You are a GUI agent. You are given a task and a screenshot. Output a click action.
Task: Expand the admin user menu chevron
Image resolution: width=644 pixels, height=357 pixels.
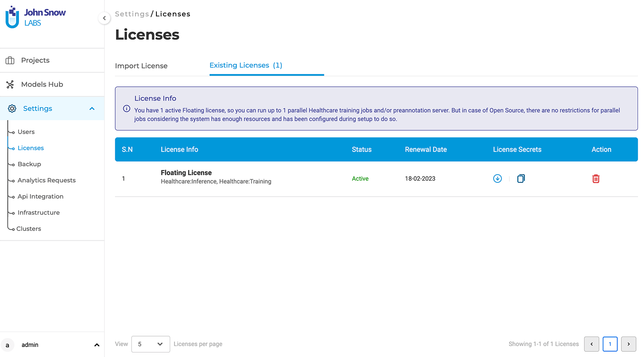pos(97,345)
